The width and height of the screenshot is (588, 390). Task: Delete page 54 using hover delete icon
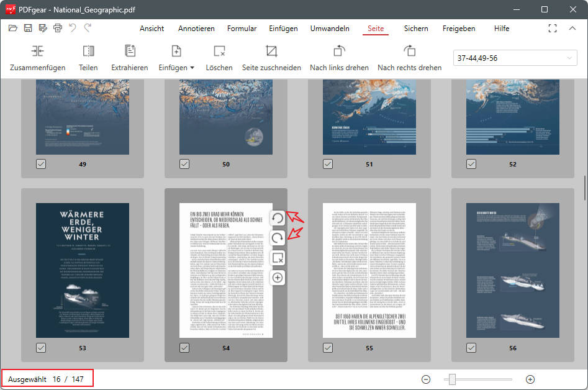coord(278,258)
